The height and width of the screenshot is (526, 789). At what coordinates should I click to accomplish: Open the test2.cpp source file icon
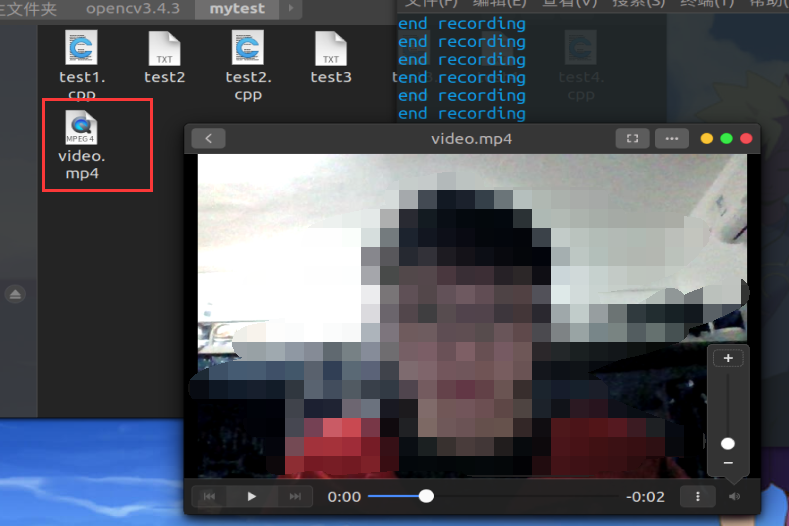248,47
